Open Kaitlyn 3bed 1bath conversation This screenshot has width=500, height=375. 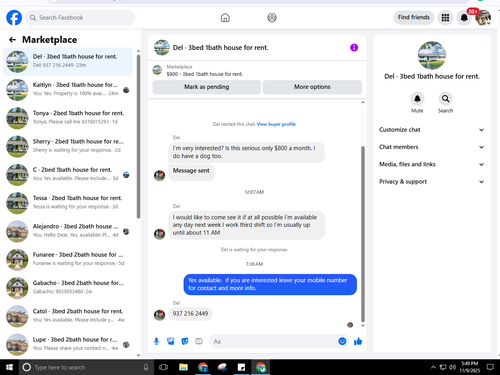[x=68, y=90]
